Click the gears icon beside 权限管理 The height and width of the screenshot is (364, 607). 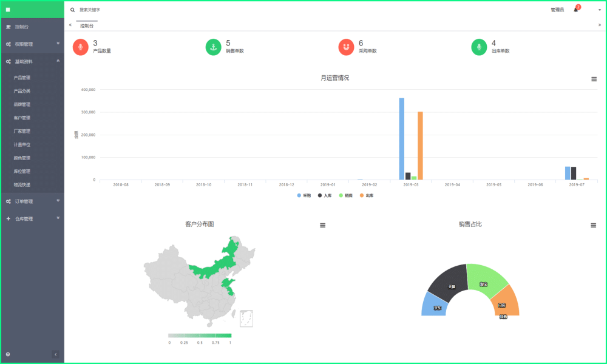[8, 44]
